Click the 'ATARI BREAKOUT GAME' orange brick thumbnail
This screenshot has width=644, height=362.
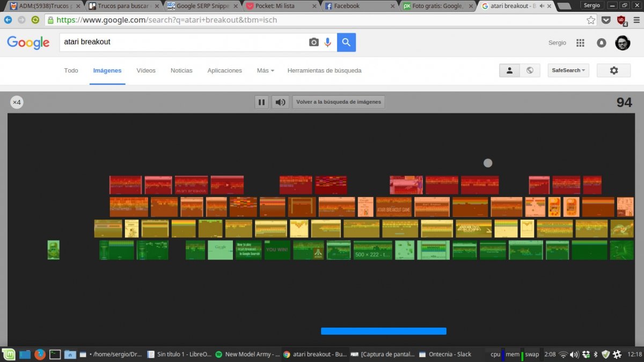point(394,207)
